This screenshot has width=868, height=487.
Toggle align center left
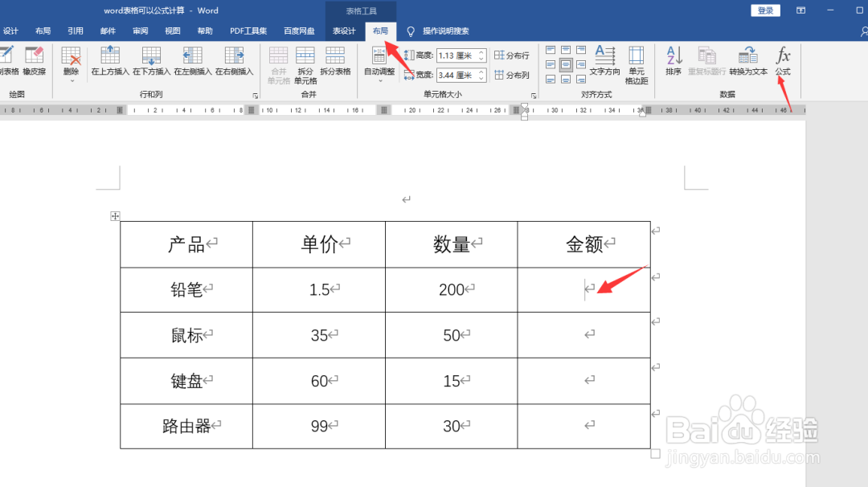coord(551,65)
